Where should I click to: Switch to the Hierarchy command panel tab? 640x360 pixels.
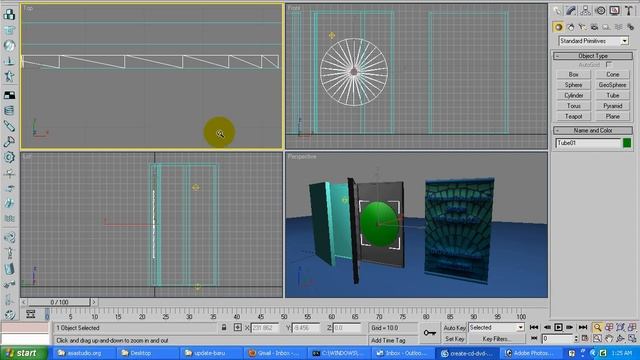coord(585,11)
